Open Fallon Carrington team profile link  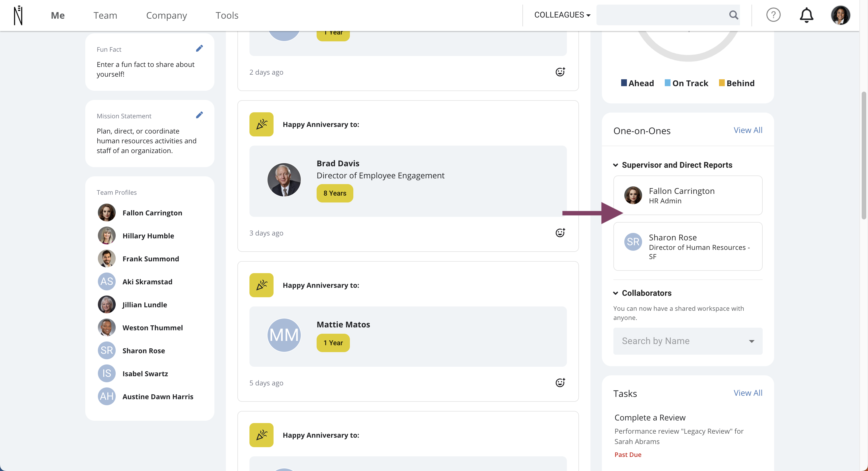pos(152,213)
